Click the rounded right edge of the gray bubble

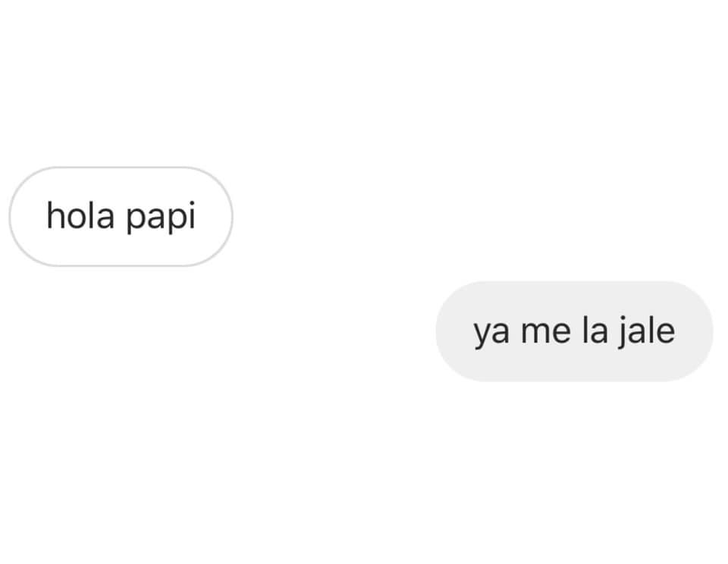coord(704,331)
